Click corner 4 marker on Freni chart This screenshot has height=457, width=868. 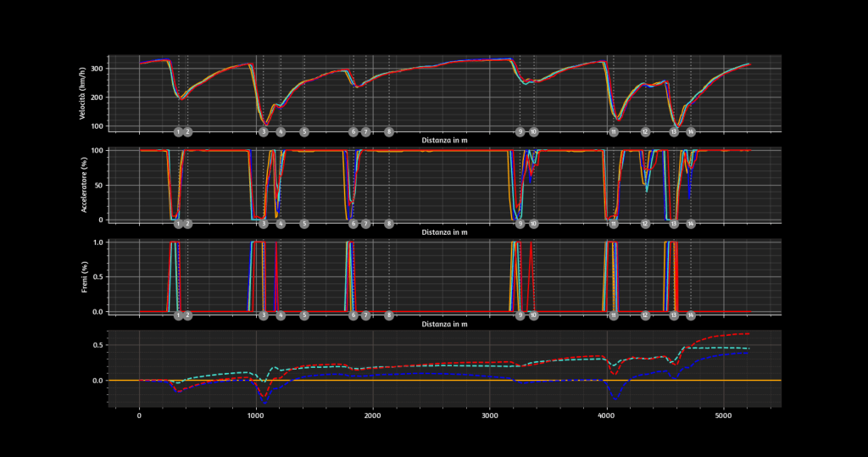click(281, 315)
